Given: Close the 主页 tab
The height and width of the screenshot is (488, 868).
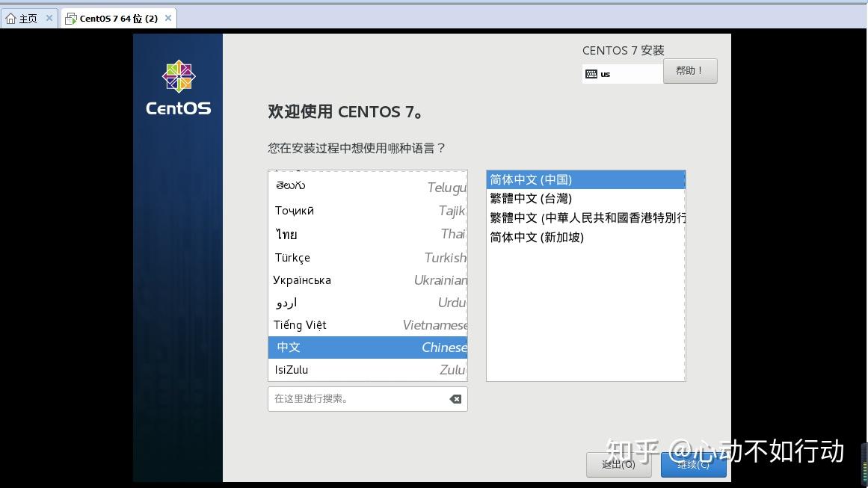Looking at the screenshot, I should click(x=49, y=18).
